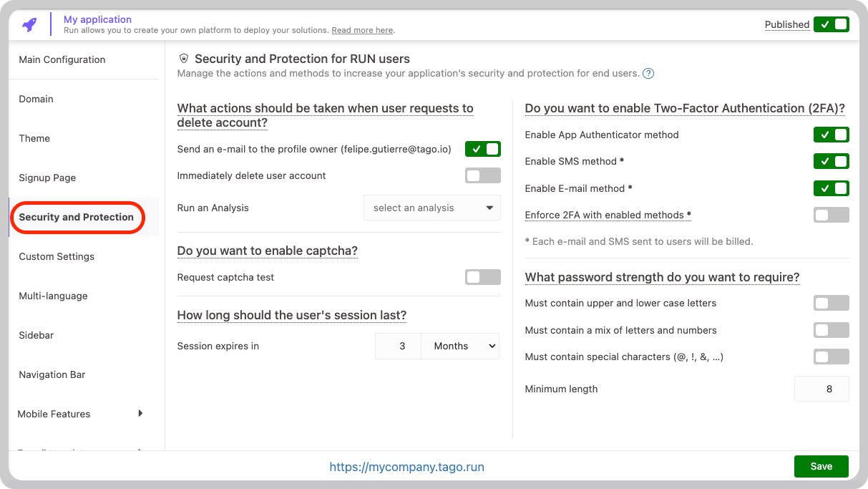This screenshot has height=489, width=868.
Task: Open the Read more here link
Action: click(362, 30)
